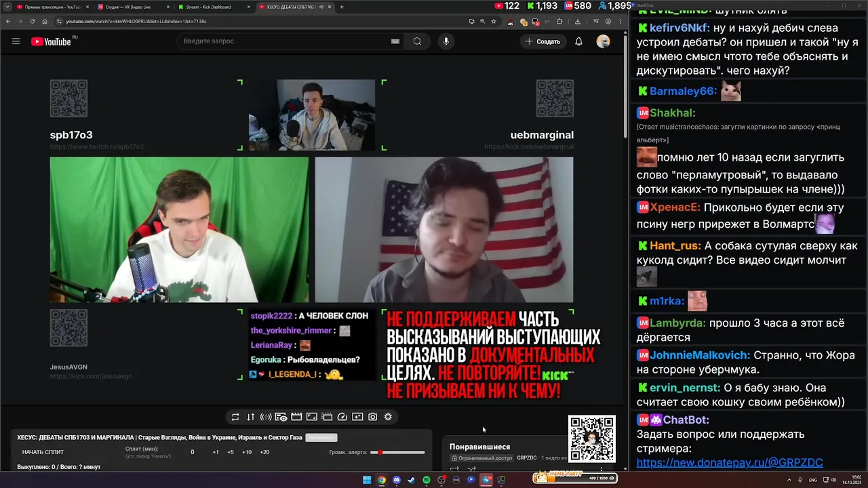Screen dimensions: 868x488
Task: Add +5 minutes to split
Action: point(231,452)
